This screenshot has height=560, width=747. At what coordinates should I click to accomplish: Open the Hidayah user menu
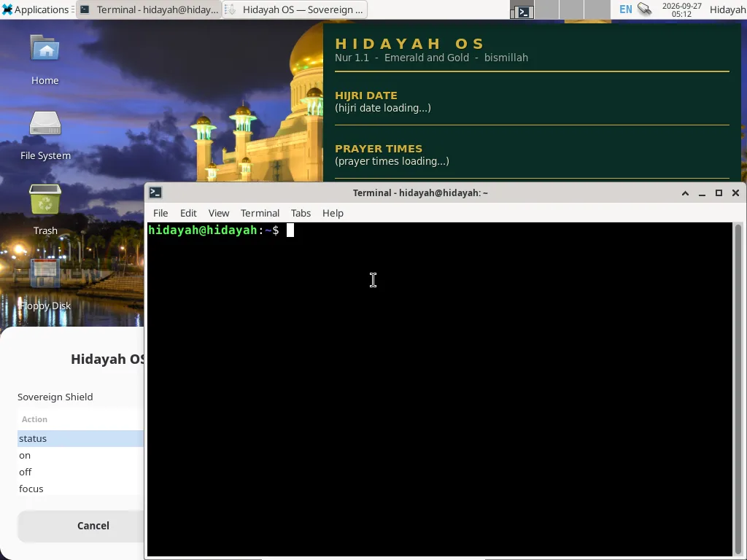point(727,9)
